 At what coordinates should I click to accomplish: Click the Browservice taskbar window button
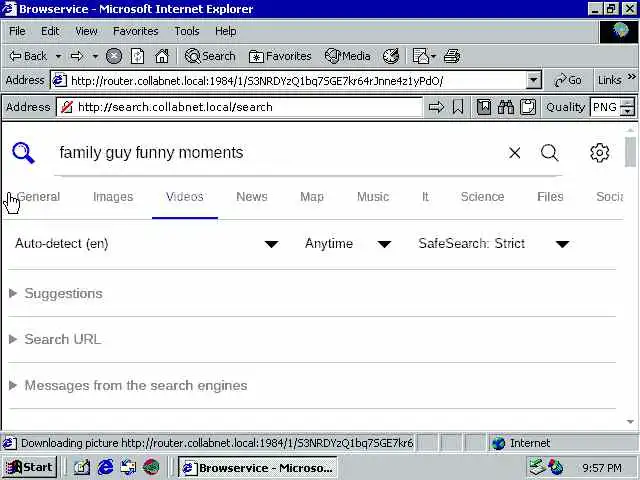pyautogui.click(x=258, y=468)
